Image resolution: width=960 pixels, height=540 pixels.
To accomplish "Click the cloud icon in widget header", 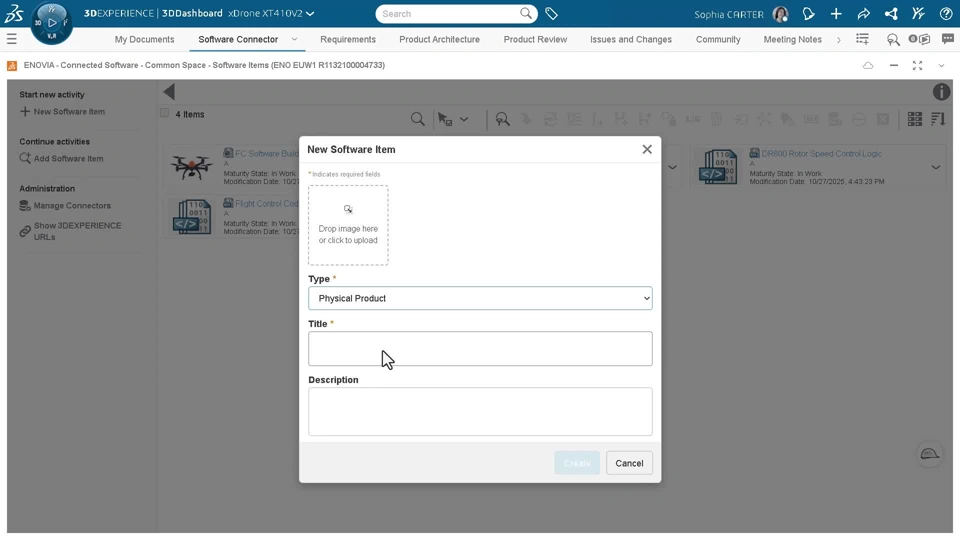I will click(x=868, y=66).
